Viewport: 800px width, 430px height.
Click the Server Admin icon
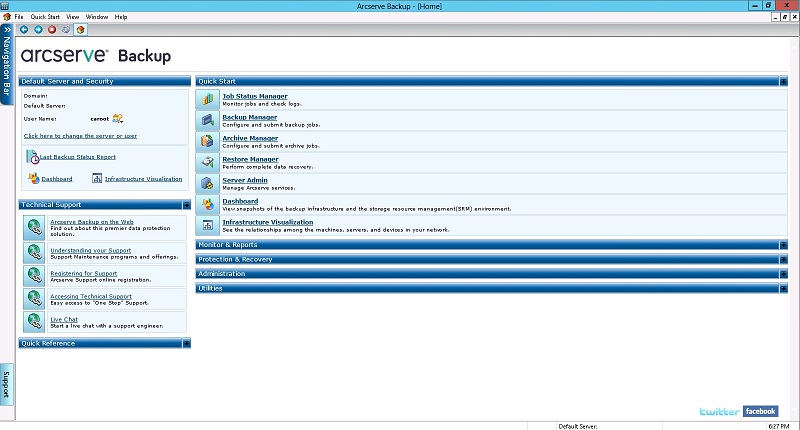(x=208, y=183)
